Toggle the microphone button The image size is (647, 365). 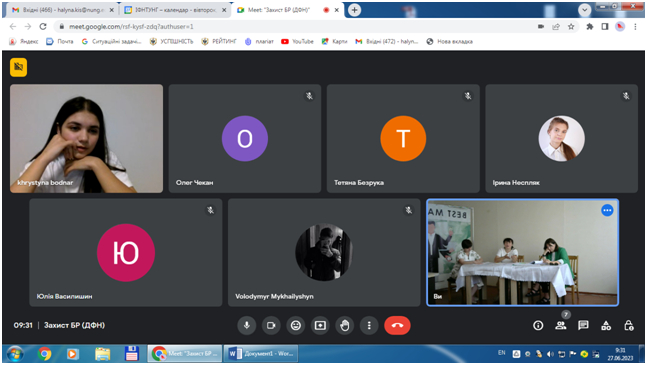246,325
